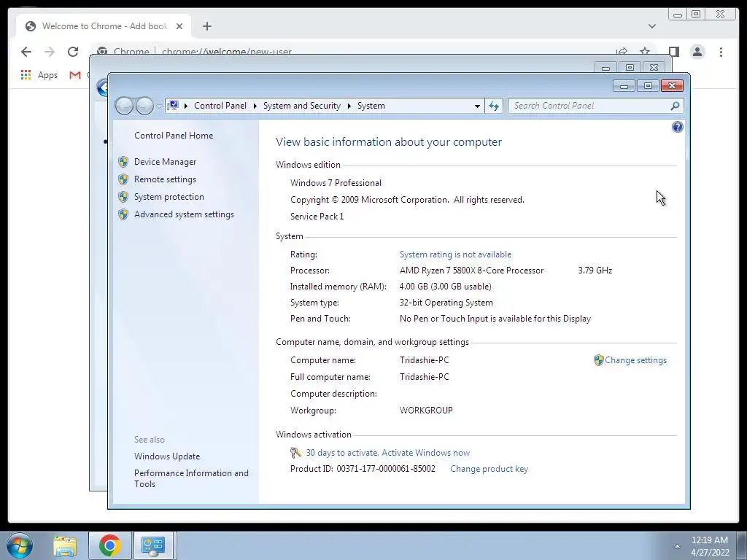The width and height of the screenshot is (747, 560).
Task: Click the shield icon beside Remote settings
Action: [123, 179]
